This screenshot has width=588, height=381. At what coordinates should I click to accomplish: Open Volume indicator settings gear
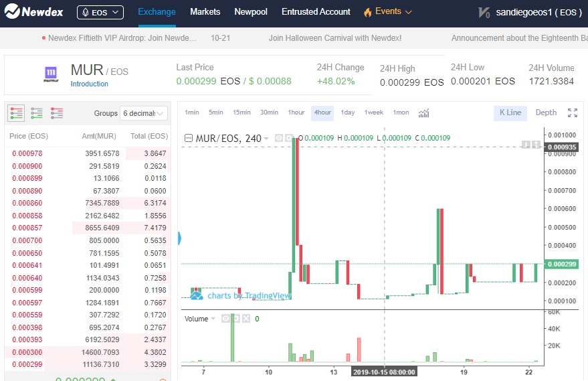[236, 319]
